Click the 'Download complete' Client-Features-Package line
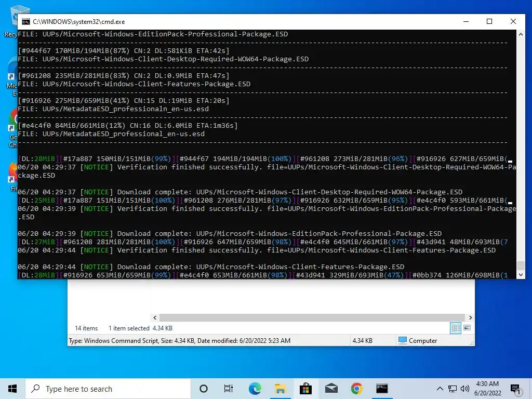This screenshot has width=532, height=399. pyautogui.click(x=211, y=267)
